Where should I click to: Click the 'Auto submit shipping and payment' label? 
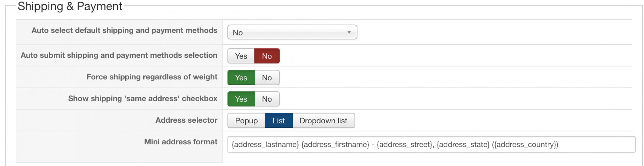pyautogui.click(x=119, y=55)
